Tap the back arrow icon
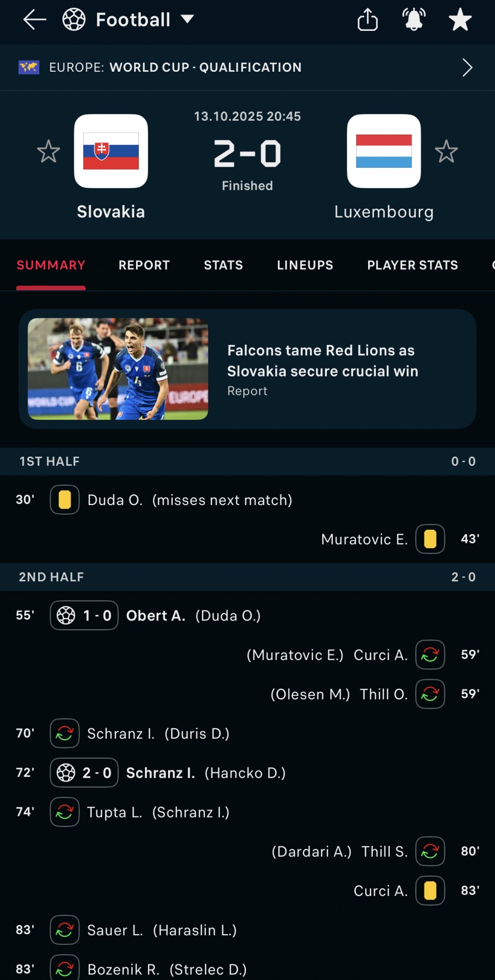This screenshot has width=495, height=980. click(35, 20)
